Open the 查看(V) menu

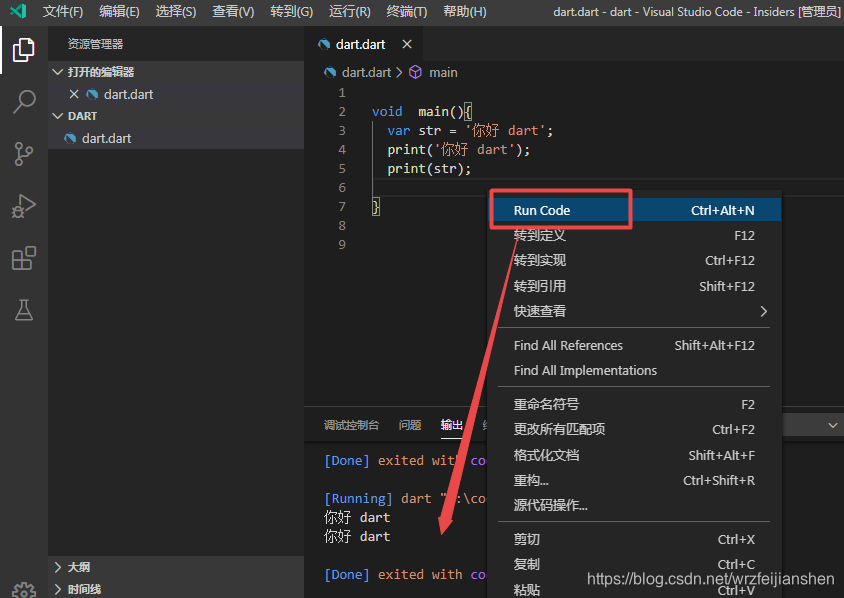[233, 11]
